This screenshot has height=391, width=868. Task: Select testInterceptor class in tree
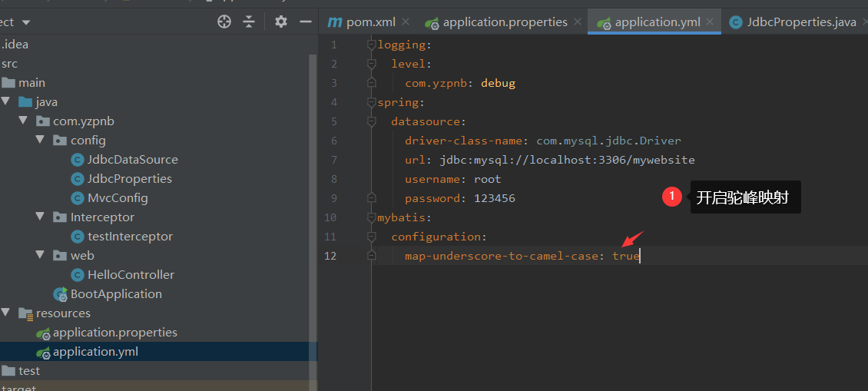tap(130, 237)
